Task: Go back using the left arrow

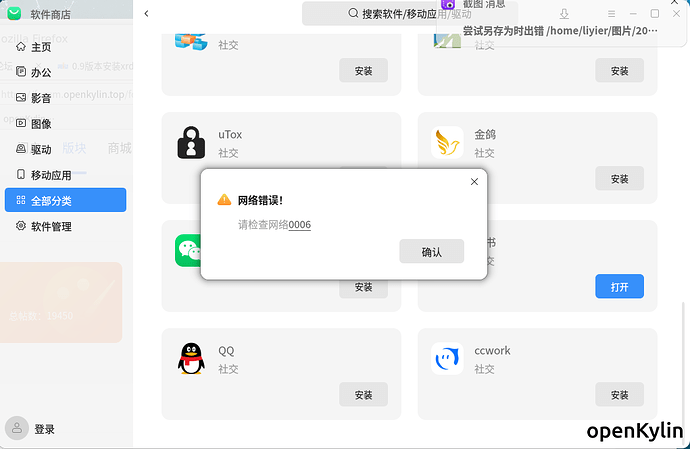Action: 146,14
